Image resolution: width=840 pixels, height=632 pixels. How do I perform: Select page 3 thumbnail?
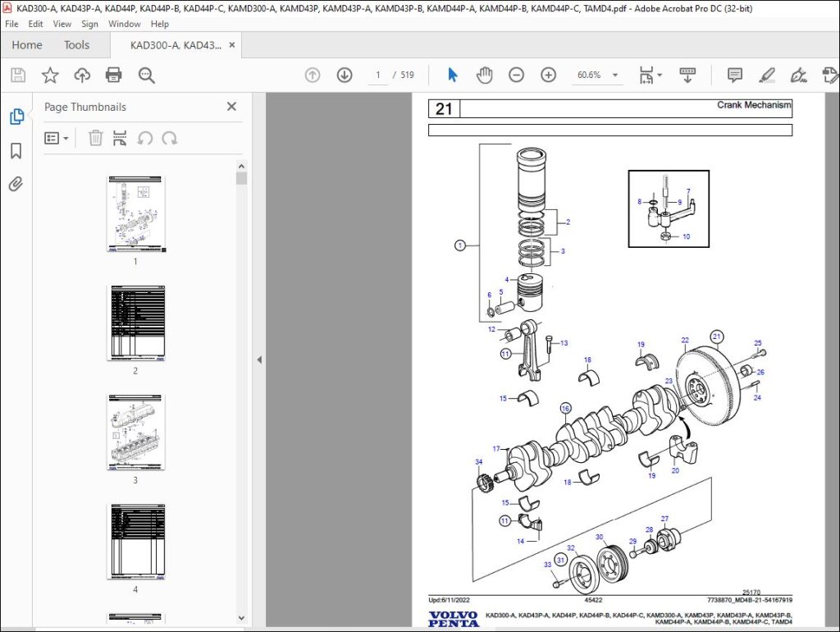(x=136, y=432)
